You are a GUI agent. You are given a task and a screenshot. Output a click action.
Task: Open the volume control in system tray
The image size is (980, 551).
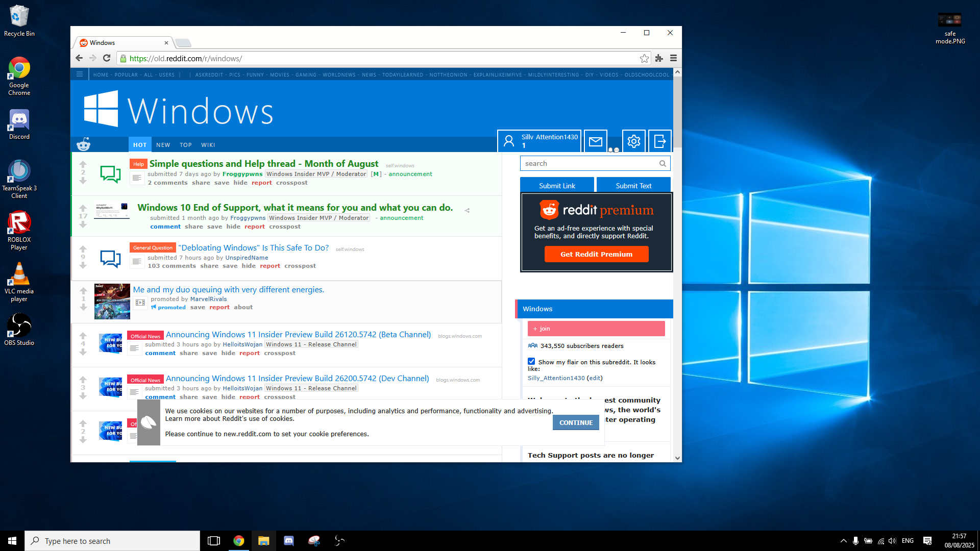(x=892, y=541)
